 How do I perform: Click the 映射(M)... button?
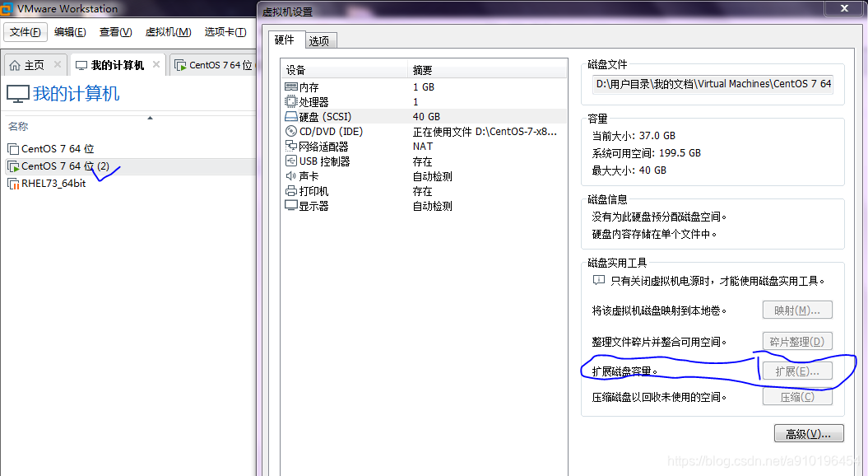point(797,310)
